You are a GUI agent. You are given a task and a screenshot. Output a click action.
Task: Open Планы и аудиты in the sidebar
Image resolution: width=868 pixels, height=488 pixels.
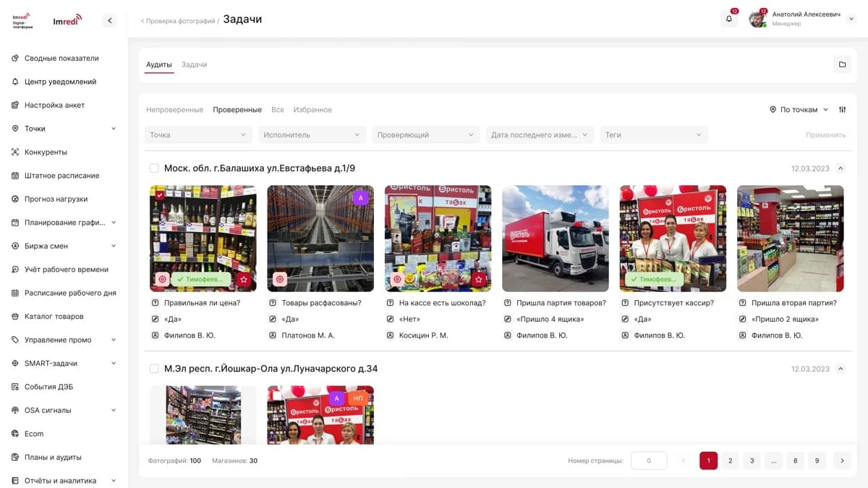pos(53,458)
